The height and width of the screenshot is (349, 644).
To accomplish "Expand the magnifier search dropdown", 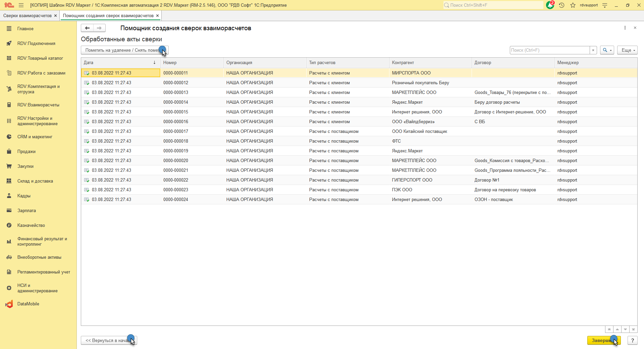I will [607, 50].
